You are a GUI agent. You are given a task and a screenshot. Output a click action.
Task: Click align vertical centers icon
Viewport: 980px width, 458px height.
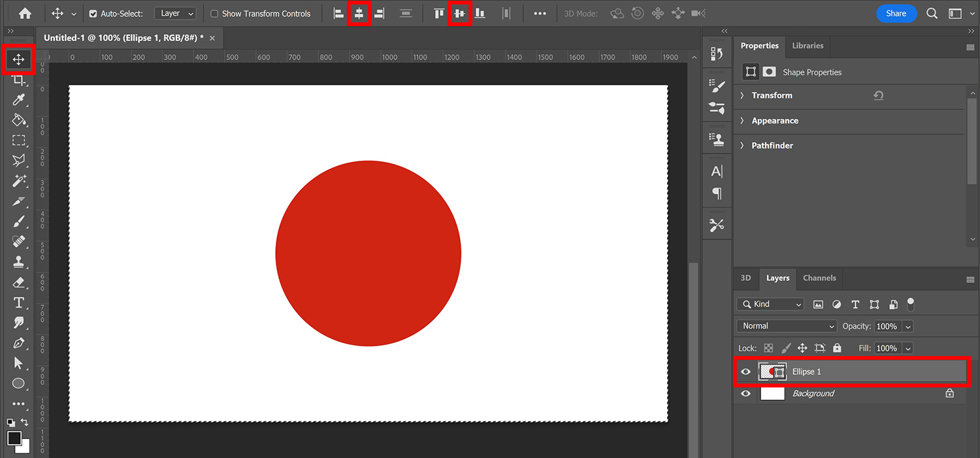[x=459, y=14]
